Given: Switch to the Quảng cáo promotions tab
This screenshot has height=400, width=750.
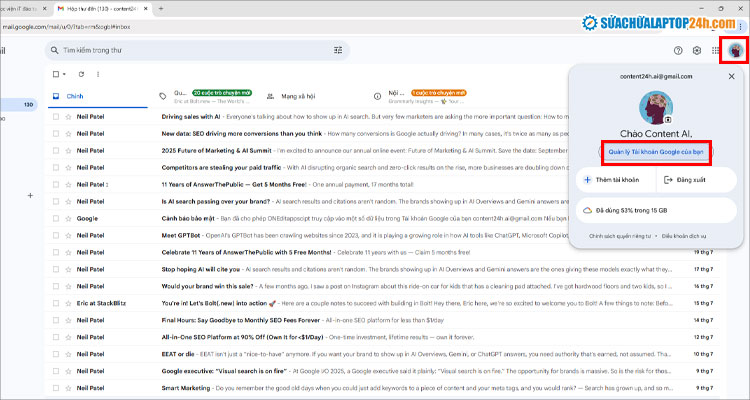Looking at the screenshot, I should 206,96.
